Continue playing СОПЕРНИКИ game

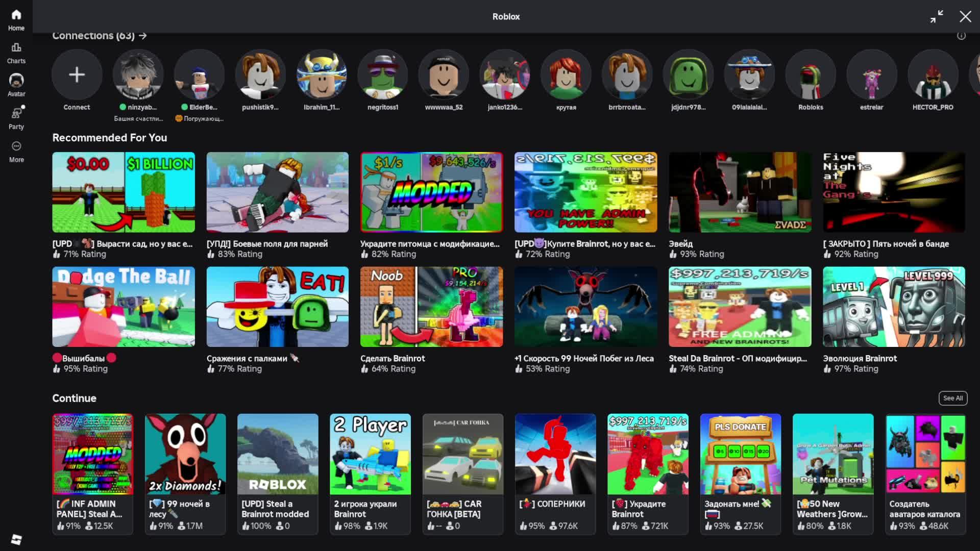pyautogui.click(x=555, y=474)
